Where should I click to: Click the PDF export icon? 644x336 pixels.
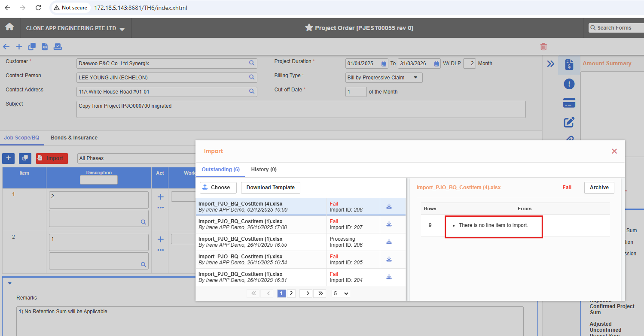pyautogui.click(x=45, y=47)
